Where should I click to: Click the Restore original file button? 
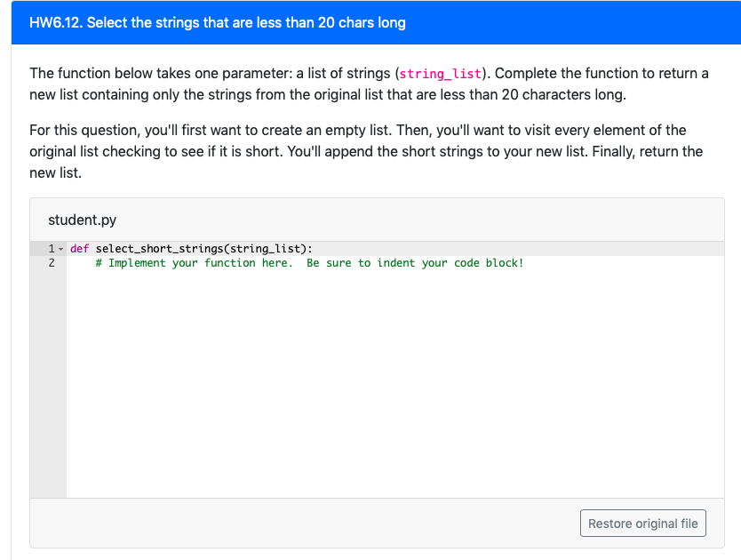point(642,523)
